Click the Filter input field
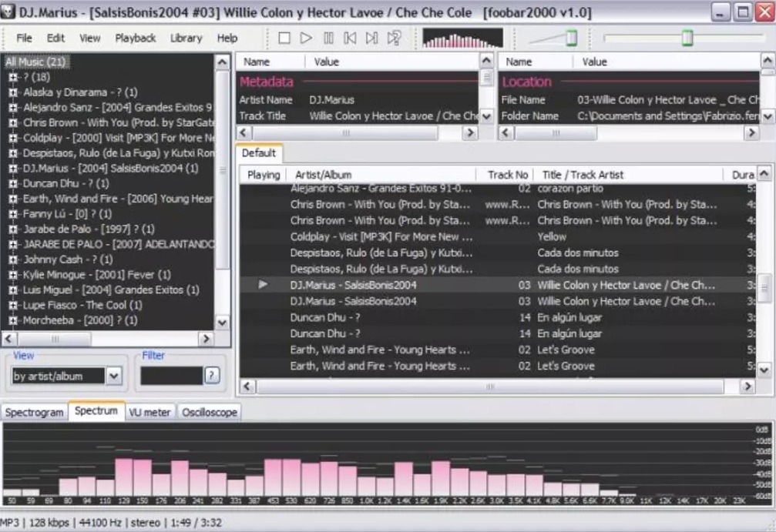Screen dimensions: 776x532 [x=171, y=376]
